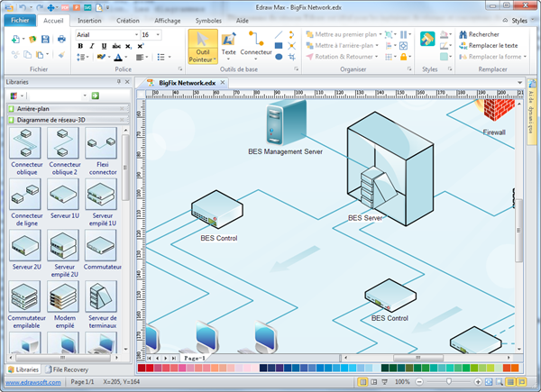Viewport: 541px width, 392px height.
Task: Click the Flexi connector library shape
Action: [x=103, y=151]
